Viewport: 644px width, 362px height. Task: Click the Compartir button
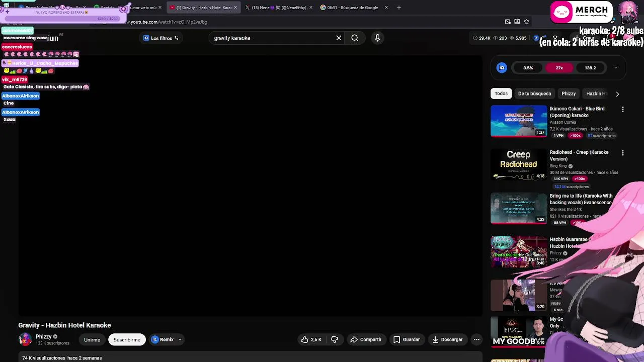tap(366, 339)
